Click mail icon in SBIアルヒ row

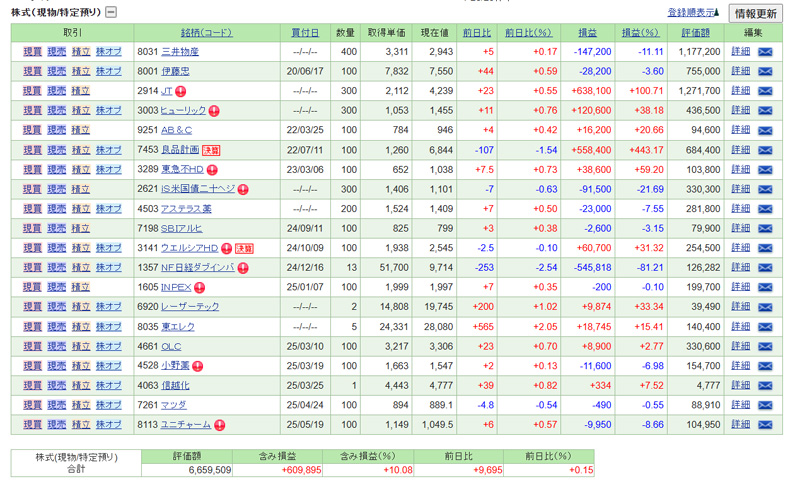[765, 228]
